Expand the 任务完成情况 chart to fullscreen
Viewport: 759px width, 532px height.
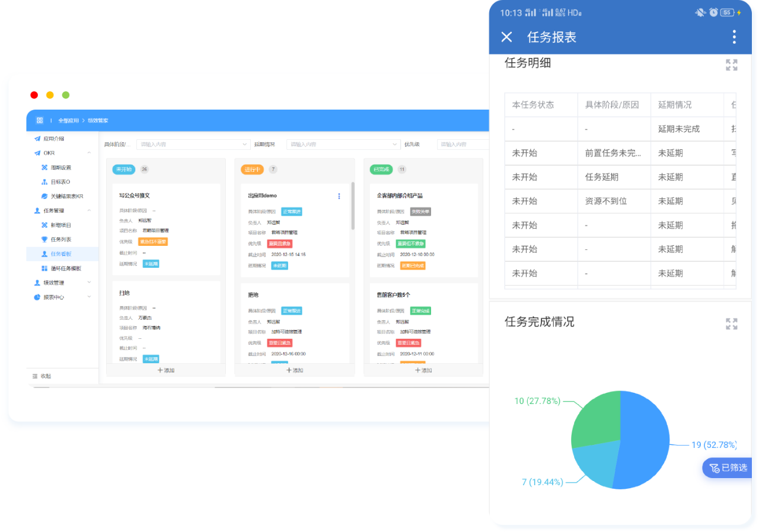pos(732,323)
